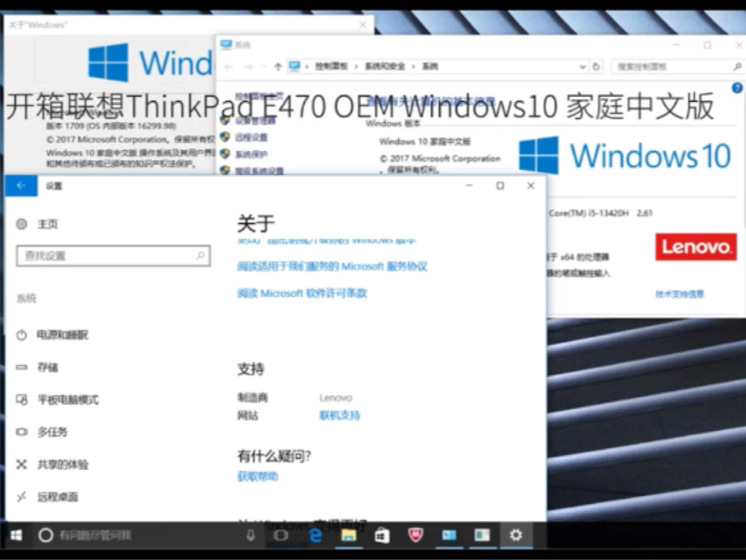Click forward arrow in System window
Screen dimensions: 746x560
click(x=248, y=66)
